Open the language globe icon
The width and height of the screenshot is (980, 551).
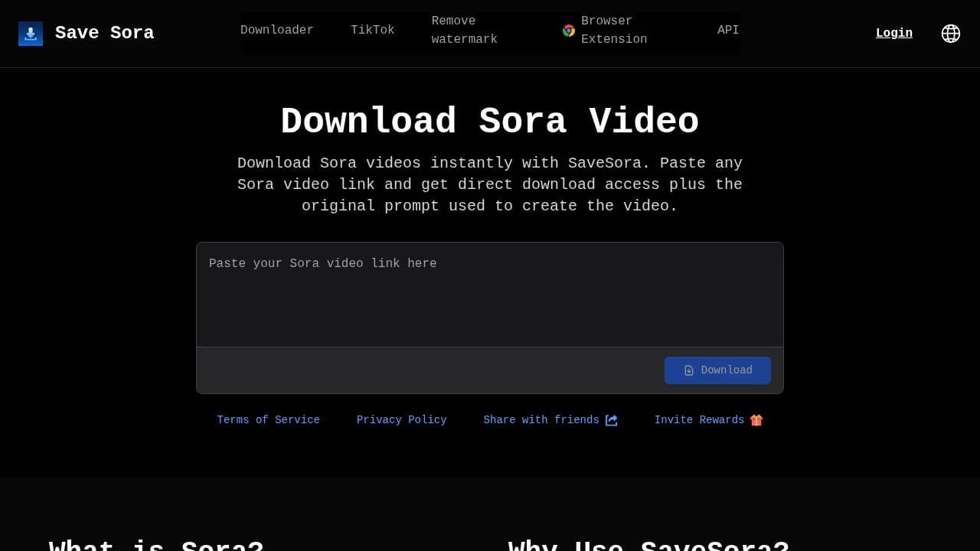tap(951, 34)
